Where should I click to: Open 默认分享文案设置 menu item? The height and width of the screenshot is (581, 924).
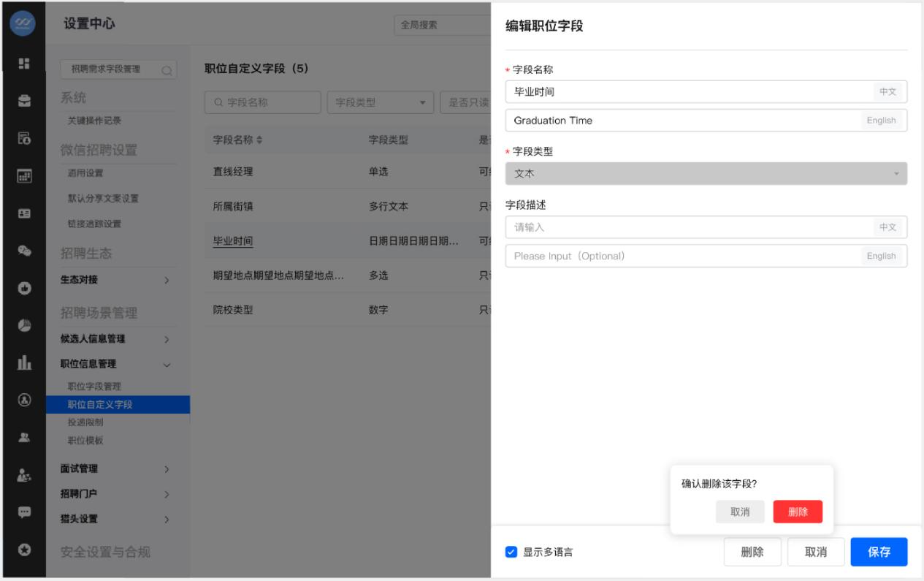click(103, 198)
